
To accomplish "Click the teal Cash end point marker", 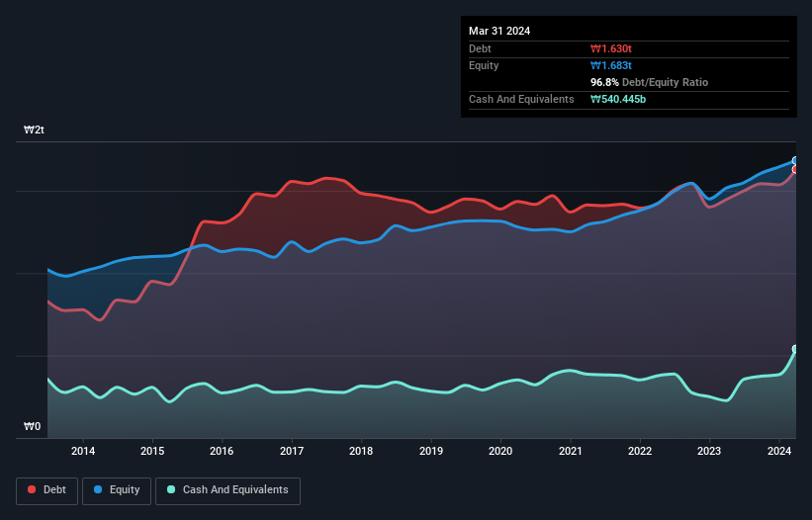I will [x=795, y=349].
